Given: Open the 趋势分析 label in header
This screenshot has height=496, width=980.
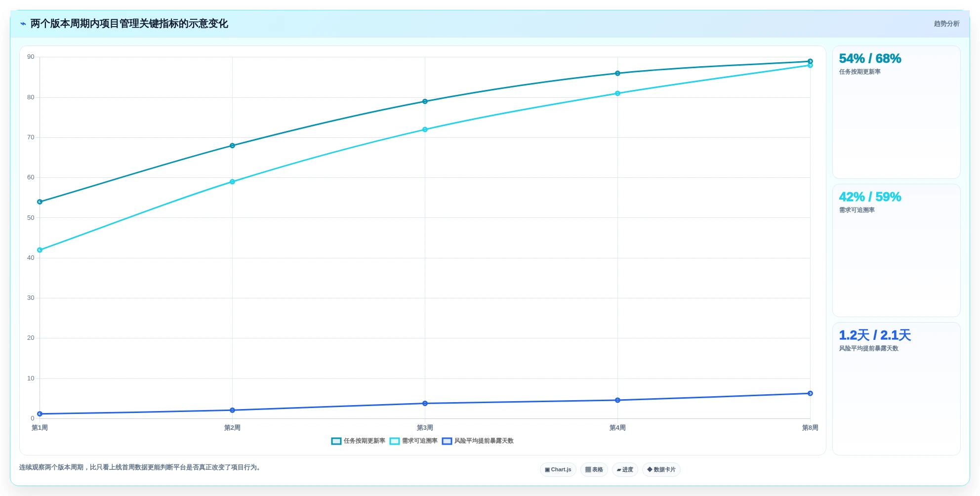Looking at the screenshot, I should (x=946, y=24).
